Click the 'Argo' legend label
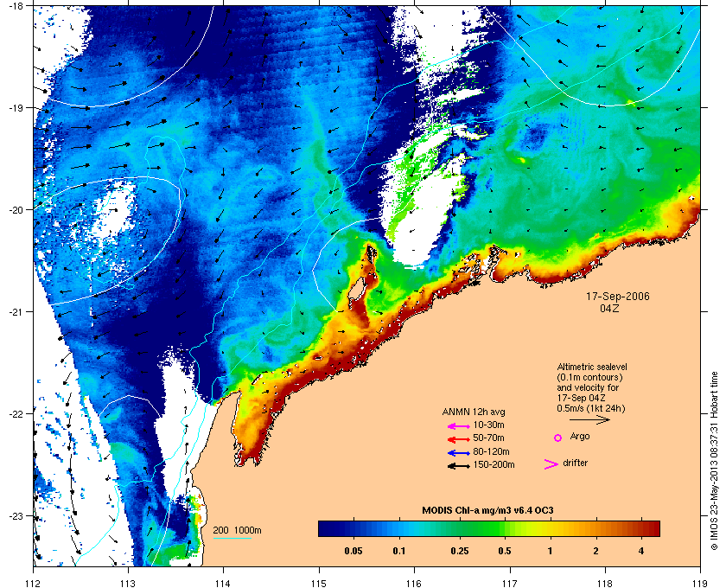Image resolution: width=726 pixels, height=588 pixels. pyautogui.click(x=580, y=437)
